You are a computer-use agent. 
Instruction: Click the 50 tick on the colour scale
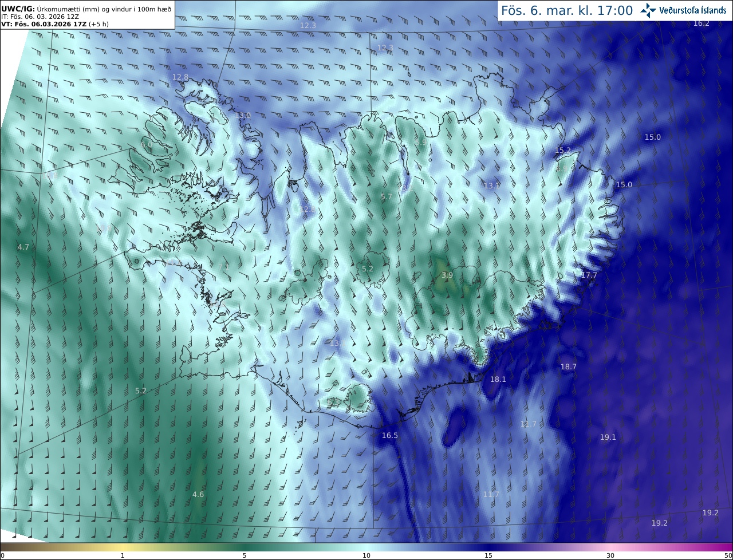(x=728, y=555)
